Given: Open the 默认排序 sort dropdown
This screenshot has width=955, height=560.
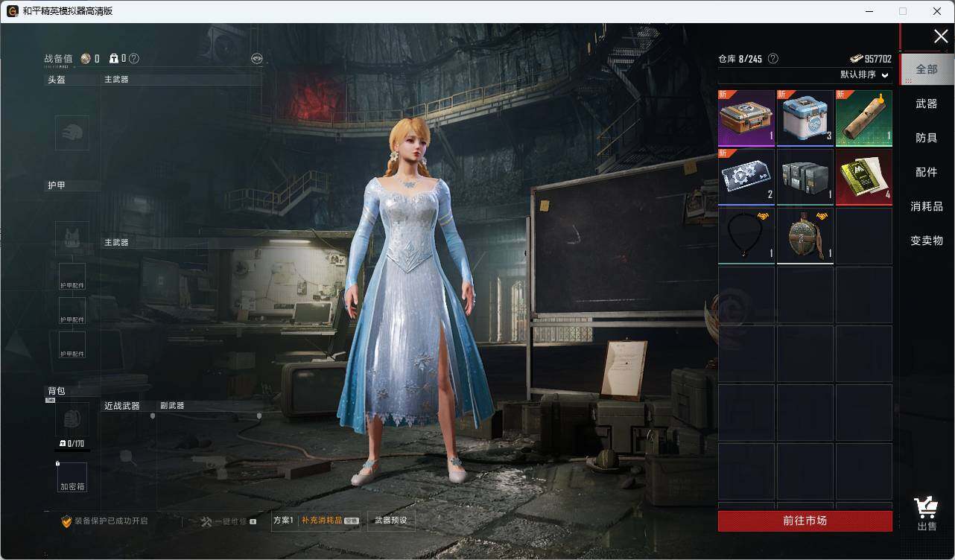Looking at the screenshot, I should [864, 75].
